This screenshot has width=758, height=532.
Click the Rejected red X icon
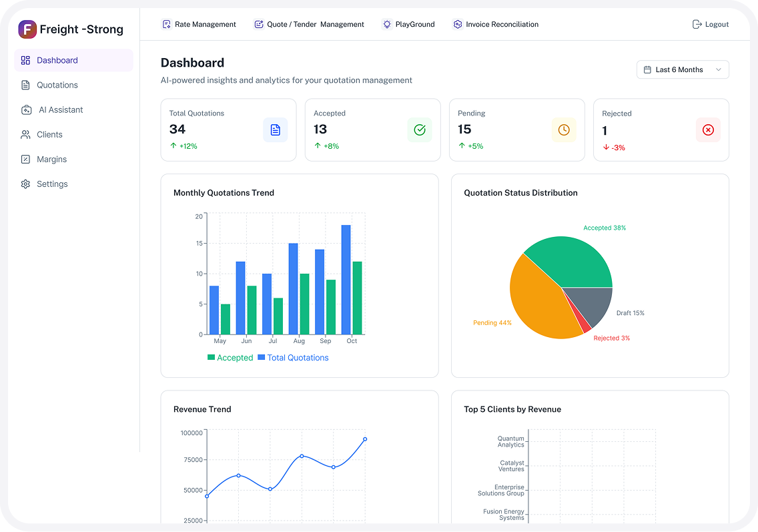click(708, 130)
